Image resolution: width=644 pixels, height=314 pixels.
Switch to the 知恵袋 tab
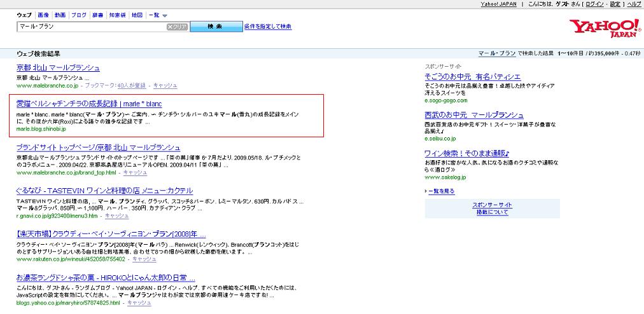tap(118, 15)
